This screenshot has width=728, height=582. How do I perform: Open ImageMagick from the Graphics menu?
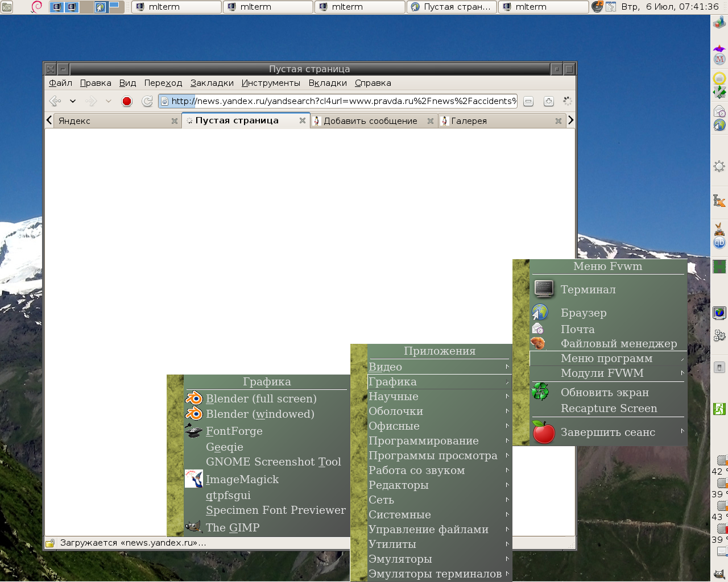pyautogui.click(x=242, y=479)
